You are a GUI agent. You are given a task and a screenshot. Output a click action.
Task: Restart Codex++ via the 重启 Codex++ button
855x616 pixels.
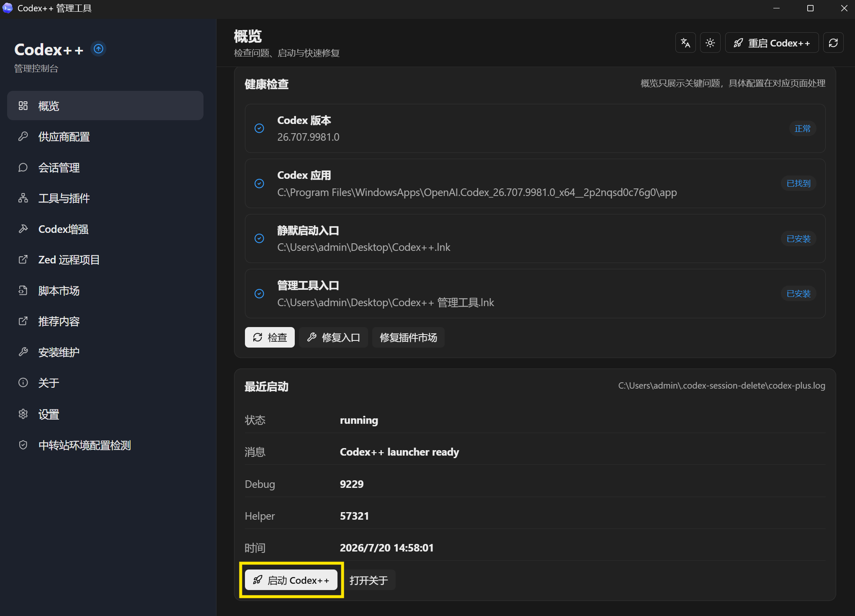click(772, 43)
